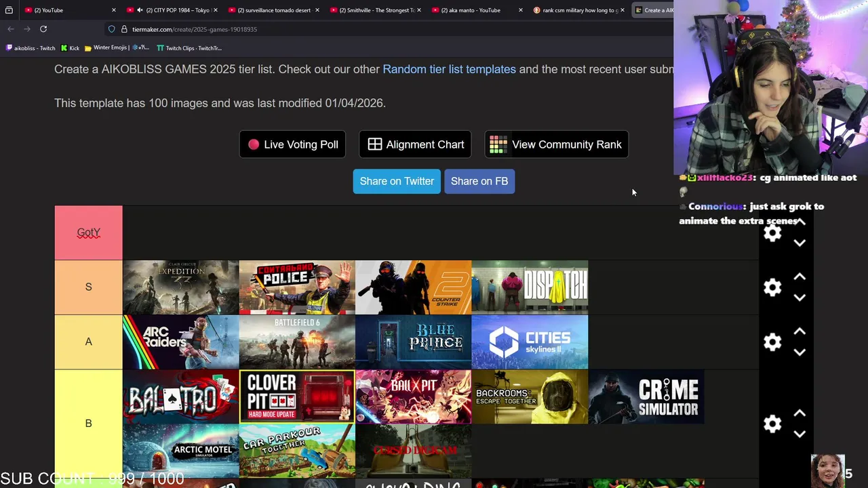This screenshot has width=868, height=488.
Task: Move the S row up
Action: 800,277
